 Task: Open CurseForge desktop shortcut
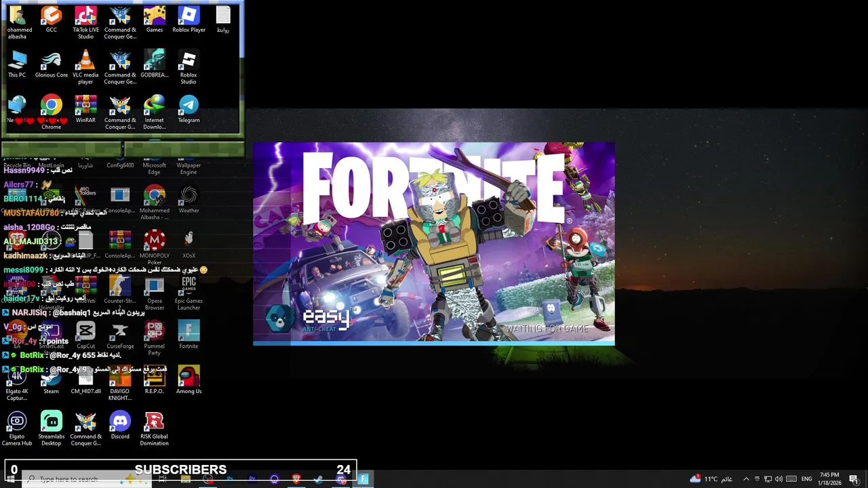[x=120, y=335]
